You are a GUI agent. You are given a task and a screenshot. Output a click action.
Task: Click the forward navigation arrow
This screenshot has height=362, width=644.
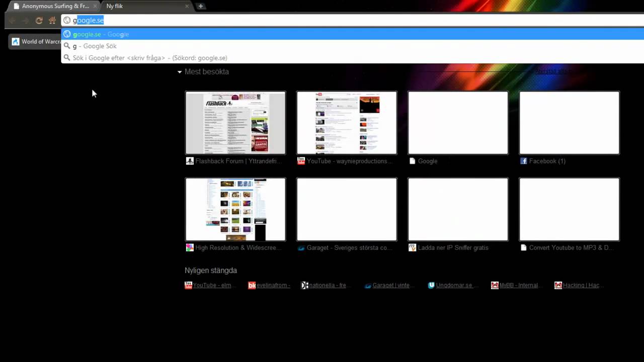click(x=25, y=21)
